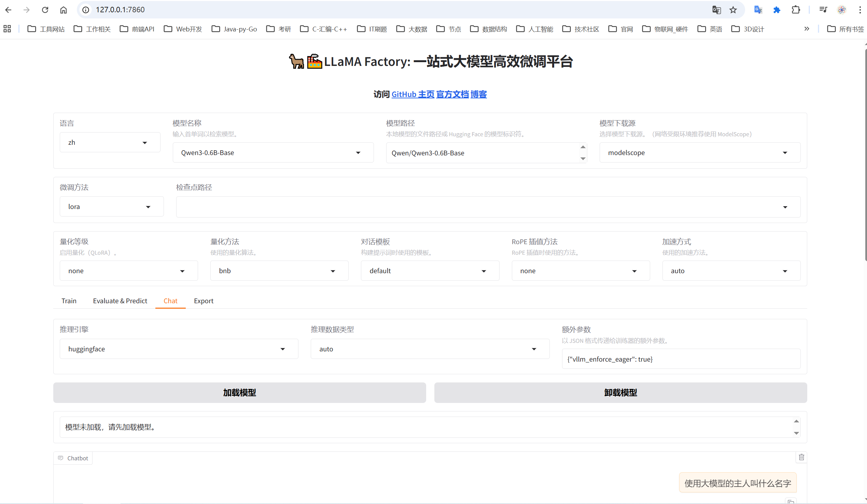Expand the 语言 zh dropdown
Image resolution: width=867 pixels, height=504 pixels.
click(110, 142)
